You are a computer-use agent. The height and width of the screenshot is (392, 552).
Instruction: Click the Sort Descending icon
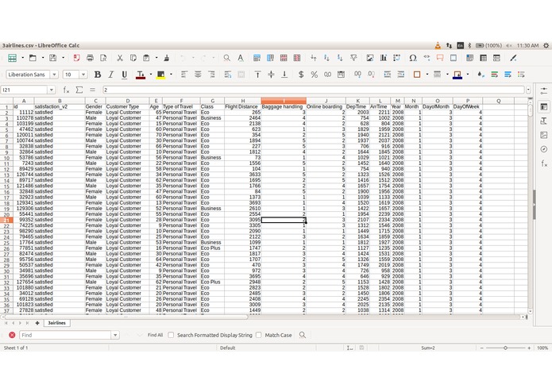click(340, 58)
